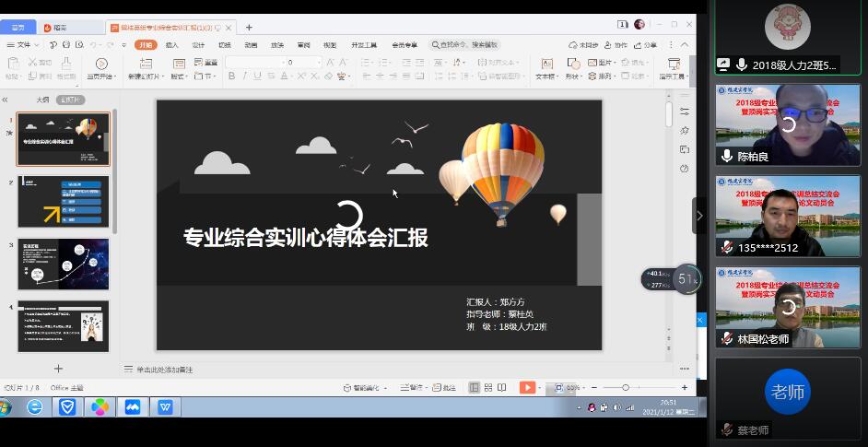Image resolution: width=868 pixels, height=447 pixels.
Task: Click the 分享 share button
Action: (647, 44)
